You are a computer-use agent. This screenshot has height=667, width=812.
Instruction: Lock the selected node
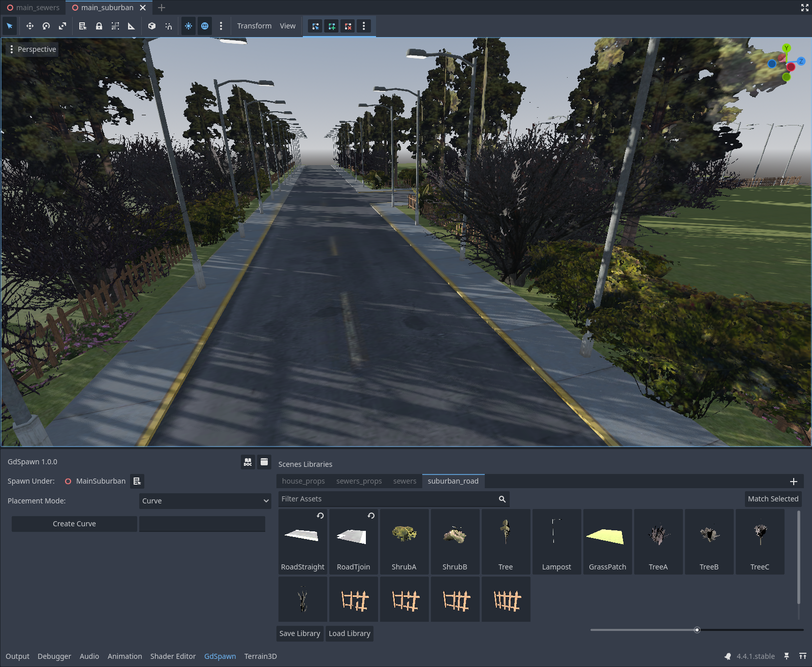click(99, 26)
